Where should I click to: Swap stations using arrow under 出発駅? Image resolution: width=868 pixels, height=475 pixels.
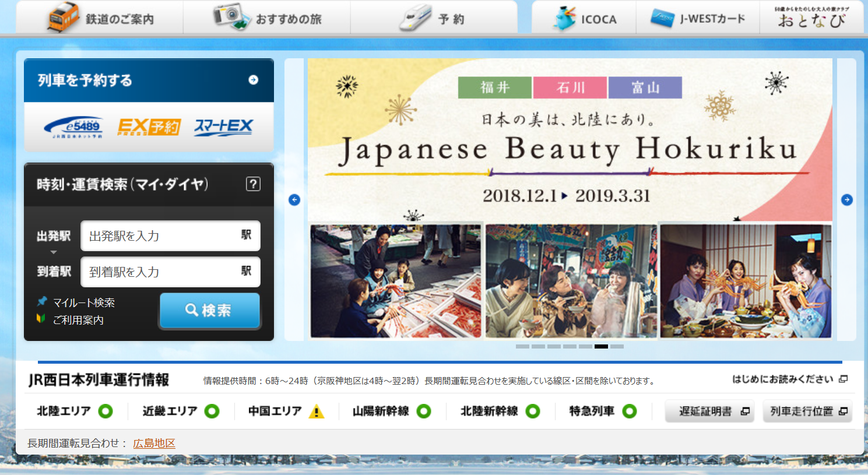pyautogui.click(x=54, y=252)
